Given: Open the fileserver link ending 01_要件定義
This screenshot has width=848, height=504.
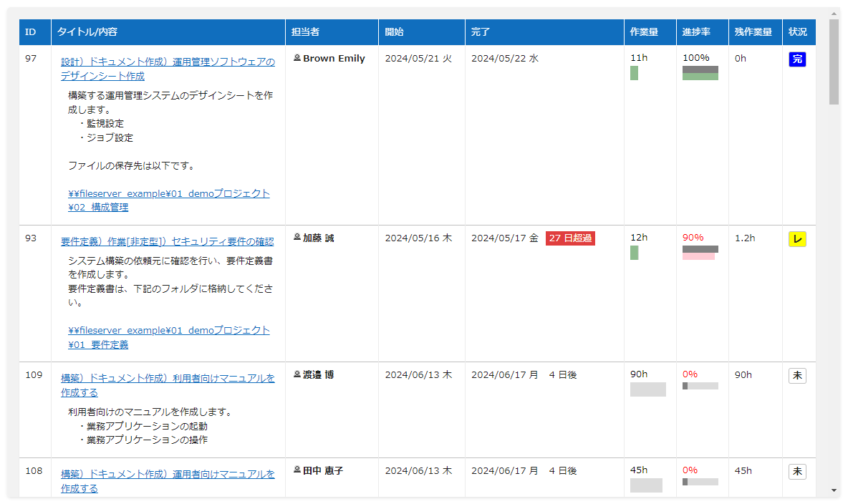Looking at the screenshot, I should coord(169,337).
